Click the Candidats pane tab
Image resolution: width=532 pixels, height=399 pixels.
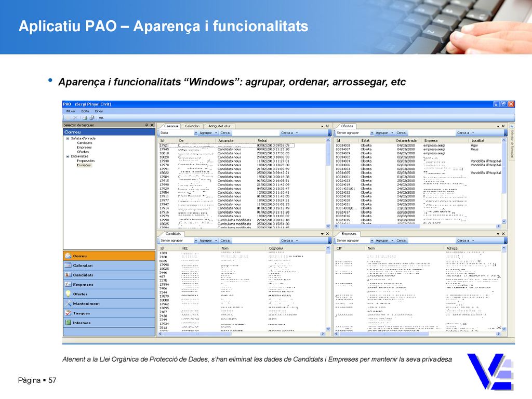(173, 234)
